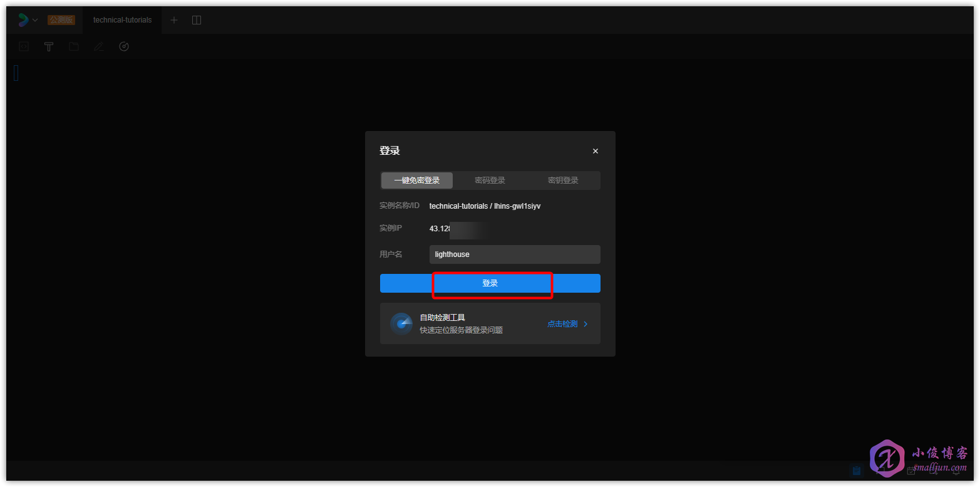Click the 快速定位服务器登录问题 description text
This screenshot has height=487, width=980.
tap(461, 330)
